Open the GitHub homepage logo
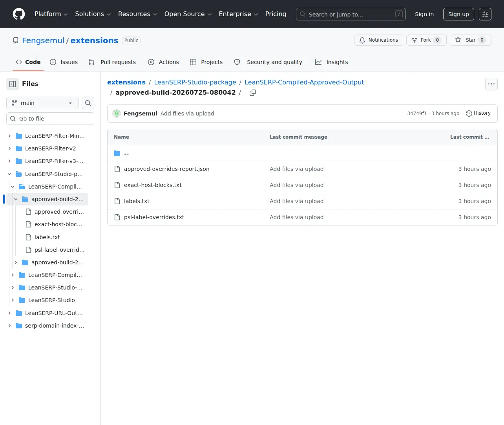Image resolution: width=504 pixels, height=425 pixels. point(19,14)
